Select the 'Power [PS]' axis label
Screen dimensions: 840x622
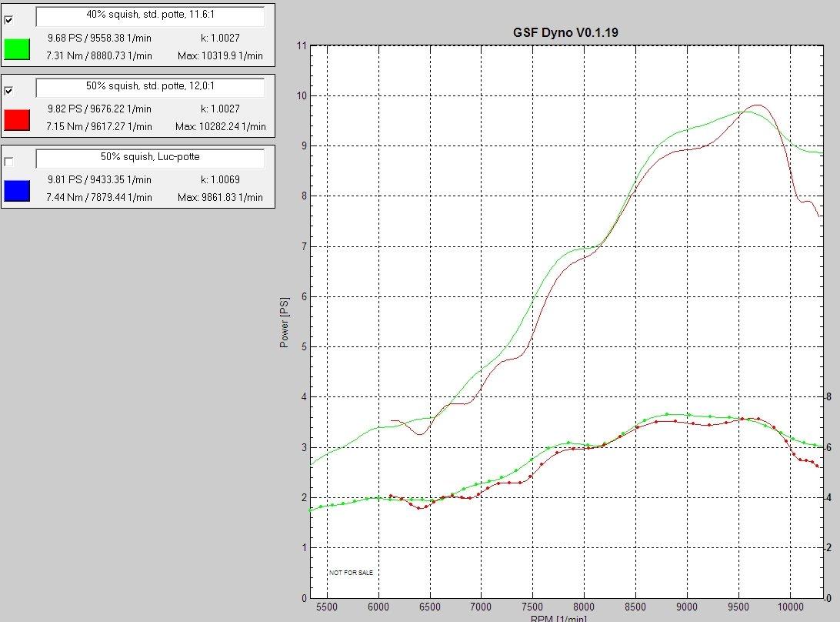click(x=285, y=322)
